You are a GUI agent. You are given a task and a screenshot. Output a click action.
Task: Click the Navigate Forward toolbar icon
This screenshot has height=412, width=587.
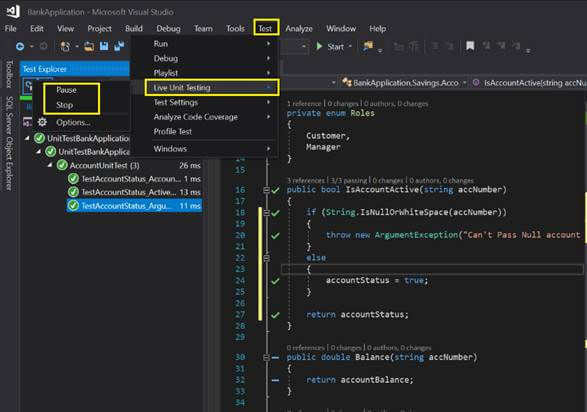(x=43, y=46)
